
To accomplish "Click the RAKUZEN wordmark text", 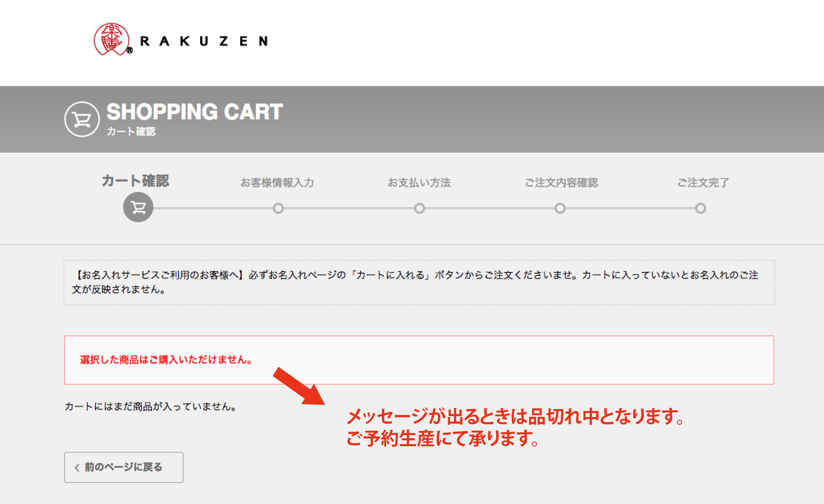I will point(204,41).
